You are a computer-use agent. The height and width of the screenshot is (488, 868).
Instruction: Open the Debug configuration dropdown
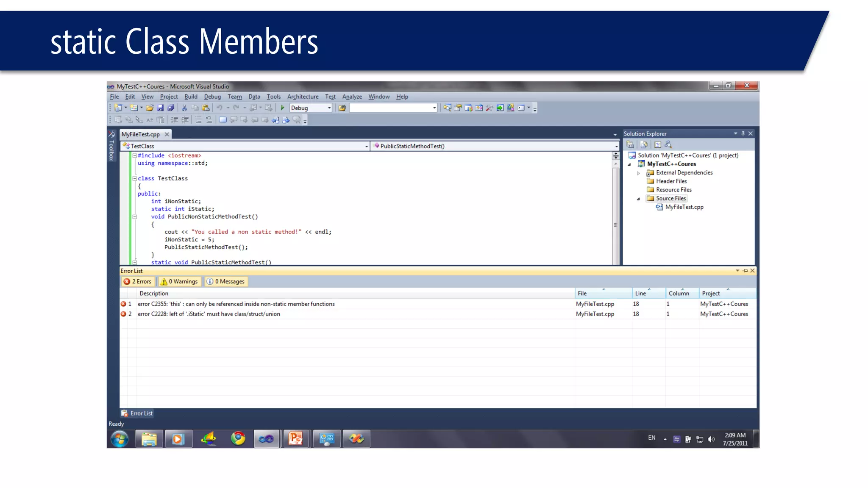[x=329, y=108]
